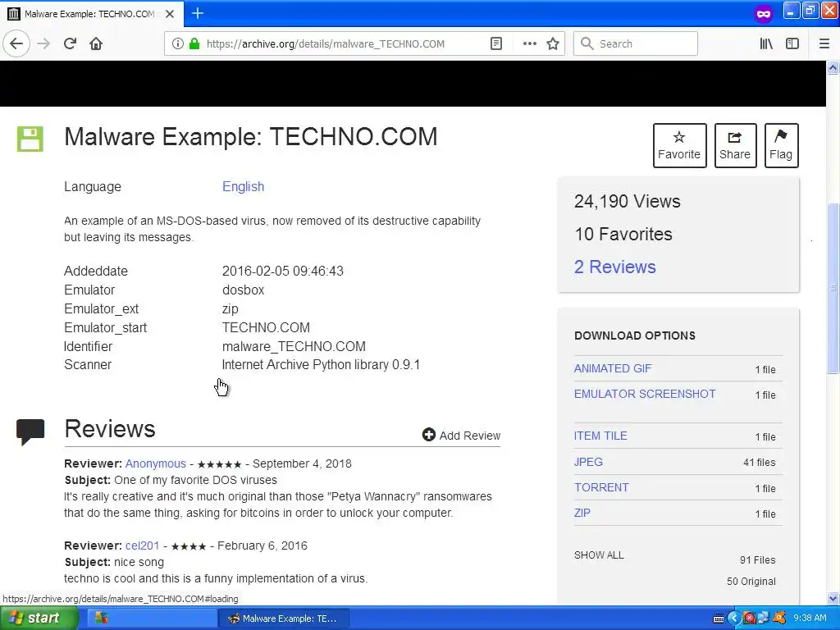This screenshot has height=630, width=840.
Task: Click the keyboard tray icon
Action: 719,619
